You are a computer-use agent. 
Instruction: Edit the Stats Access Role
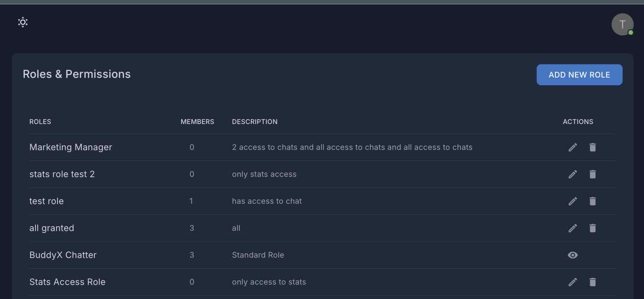pos(572,282)
